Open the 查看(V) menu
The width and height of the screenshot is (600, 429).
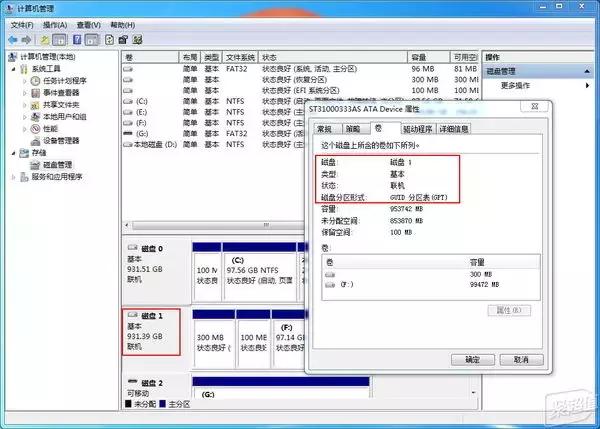[88, 25]
